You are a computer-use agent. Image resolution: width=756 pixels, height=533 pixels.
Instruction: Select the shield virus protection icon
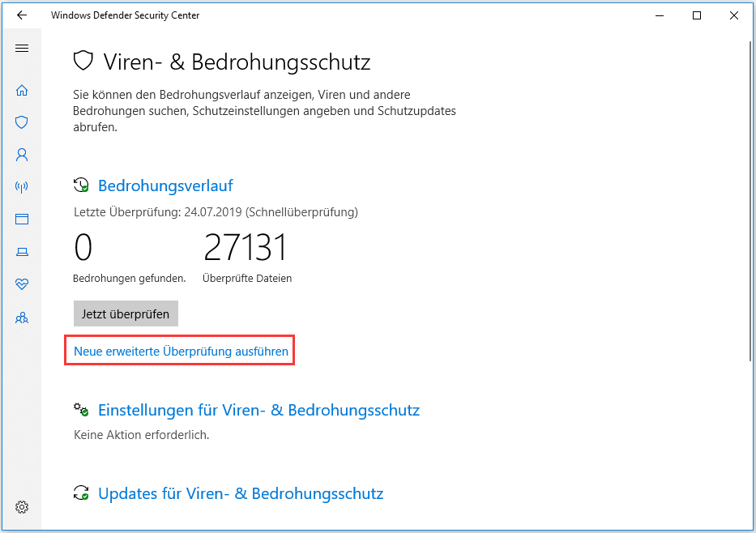[x=22, y=122]
